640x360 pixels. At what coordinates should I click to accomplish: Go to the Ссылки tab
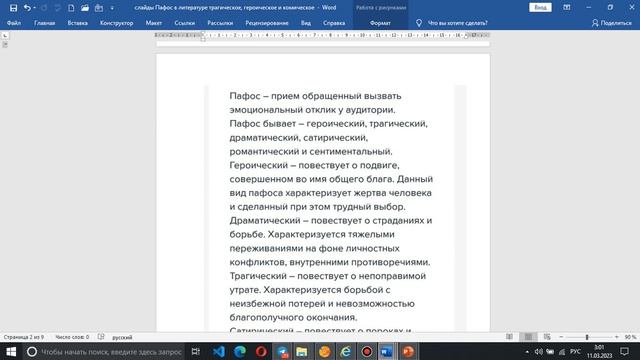(184, 23)
